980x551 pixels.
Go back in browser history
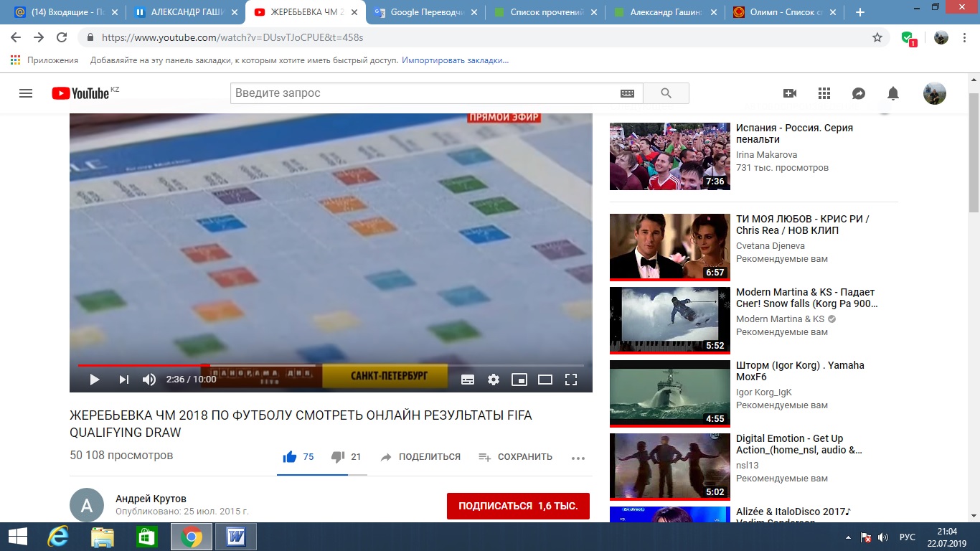pos(16,37)
